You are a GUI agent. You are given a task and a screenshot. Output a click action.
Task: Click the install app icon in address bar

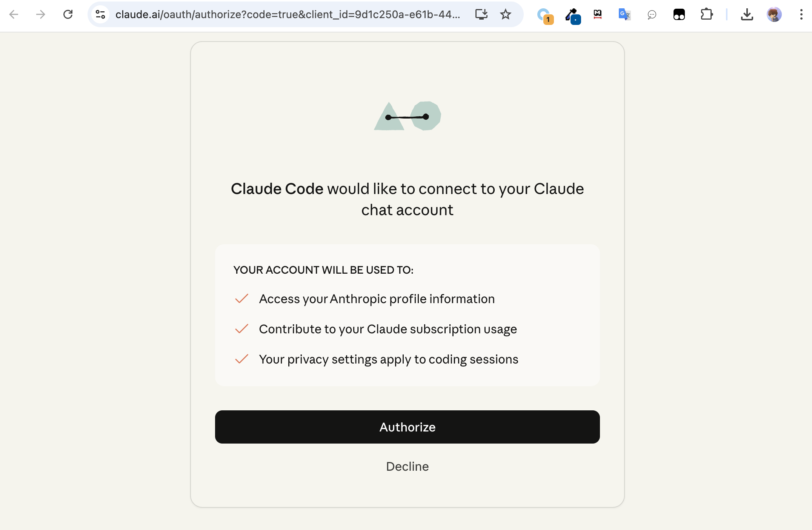tap(481, 14)
